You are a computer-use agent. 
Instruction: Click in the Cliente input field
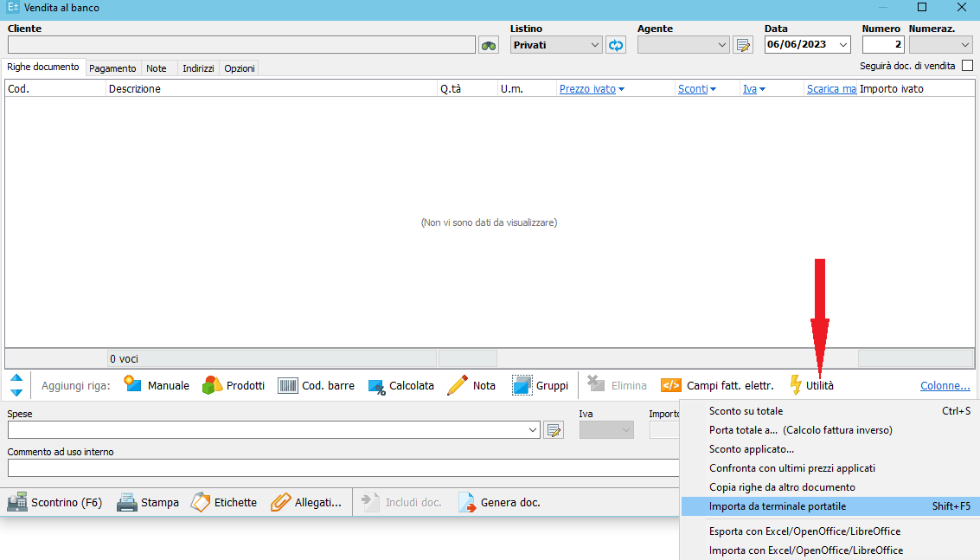[241, 44]
